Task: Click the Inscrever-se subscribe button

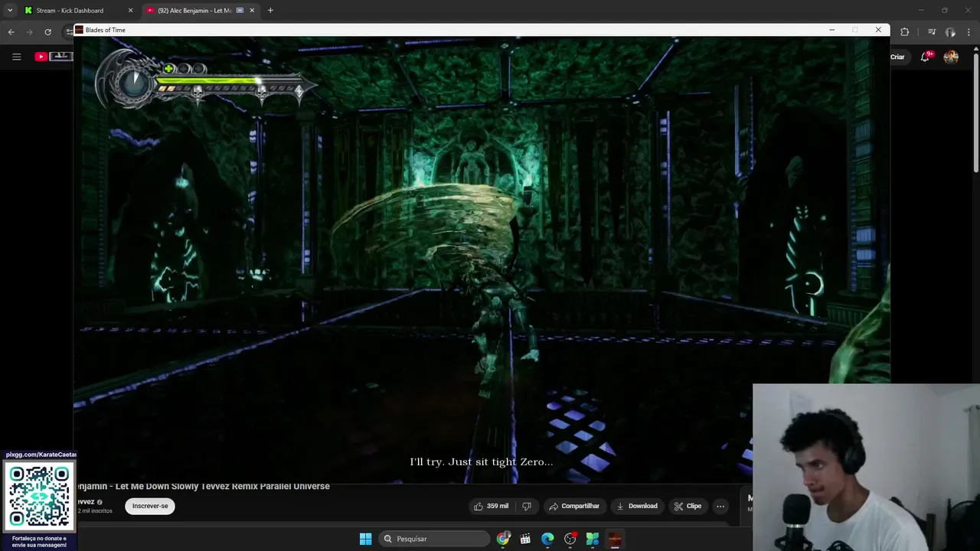Action: click(x=150, y=506)
